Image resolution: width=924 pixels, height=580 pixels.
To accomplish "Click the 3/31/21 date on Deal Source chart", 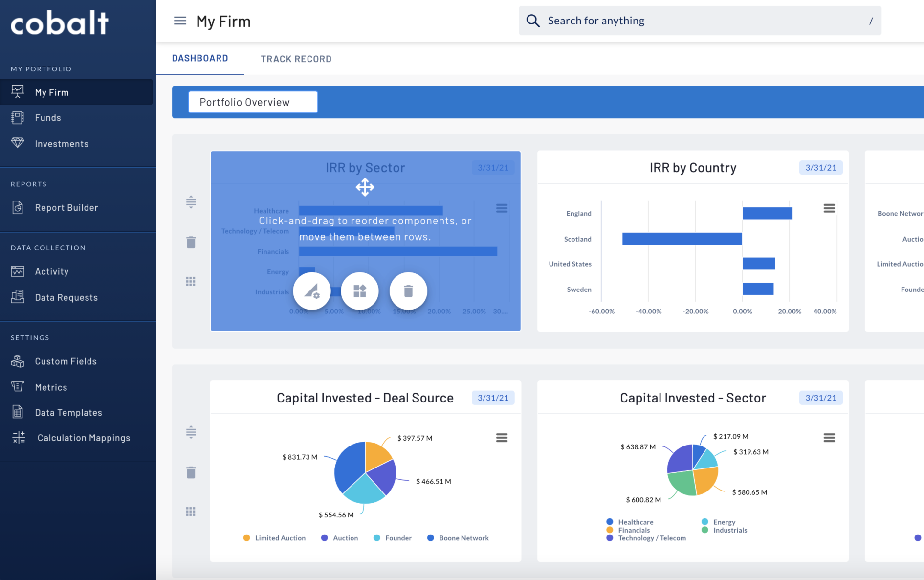I will coord(493,398).
